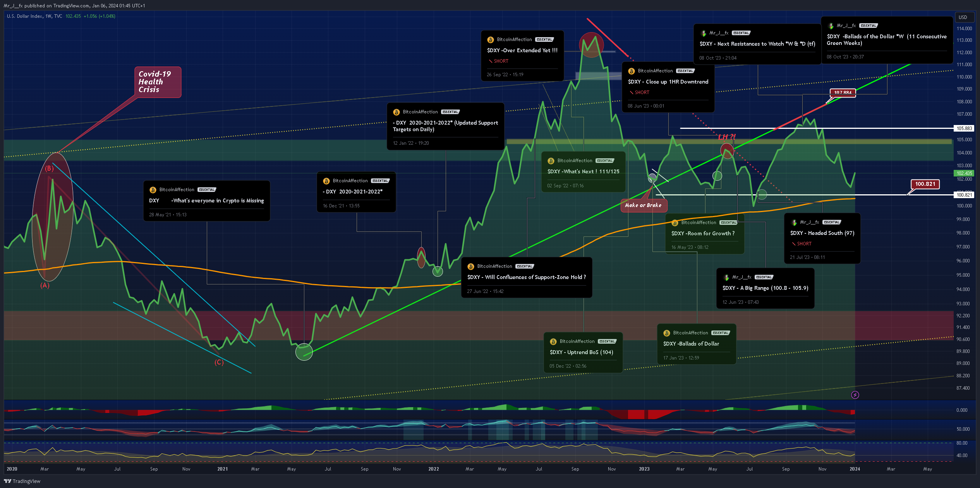The image size is (980, 488).
Task: Click the '2020' label on the time axis
Action: [12, 469]
